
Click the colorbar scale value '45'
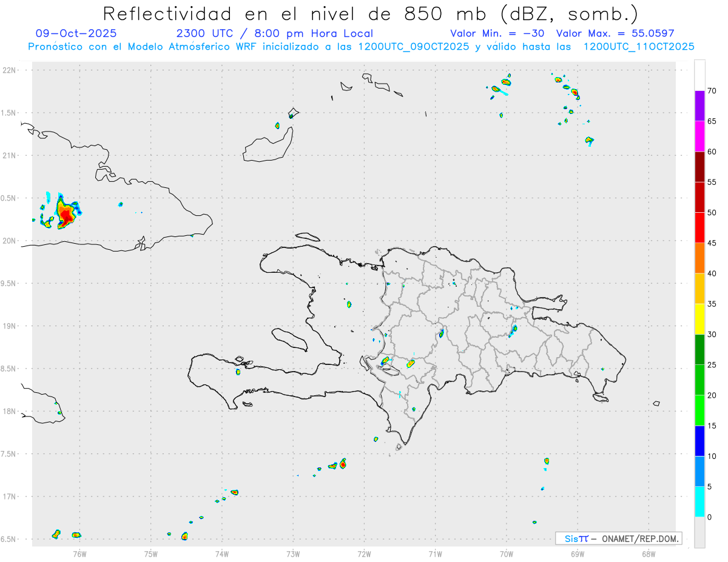(712, 243)
